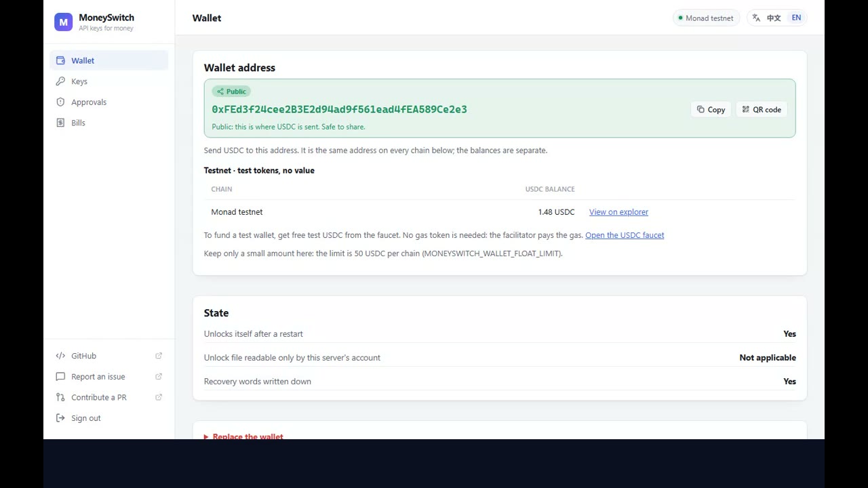868x488 pixels.
Task: Click the 0xFEd3f24cee wallet address text
Action: 339,109
